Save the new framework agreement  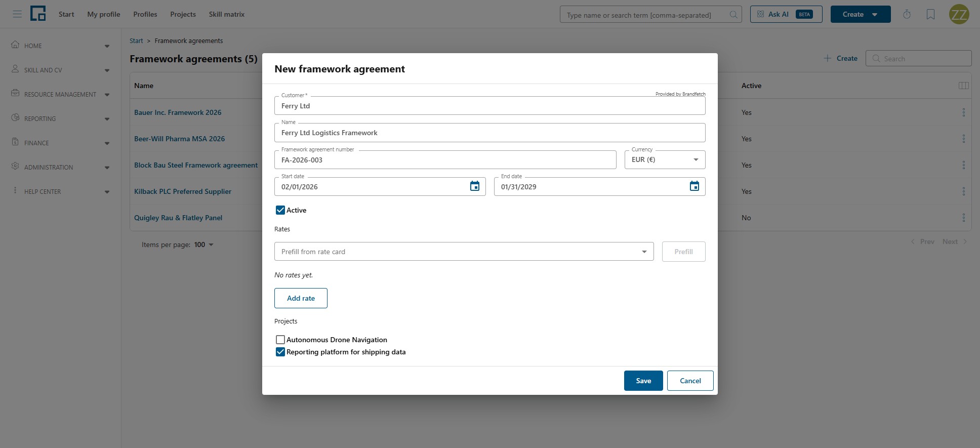click(x=643, y=381)
